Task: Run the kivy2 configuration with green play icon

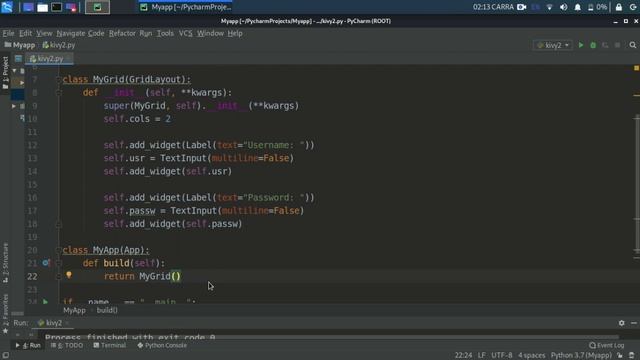Action: [581, 45]
